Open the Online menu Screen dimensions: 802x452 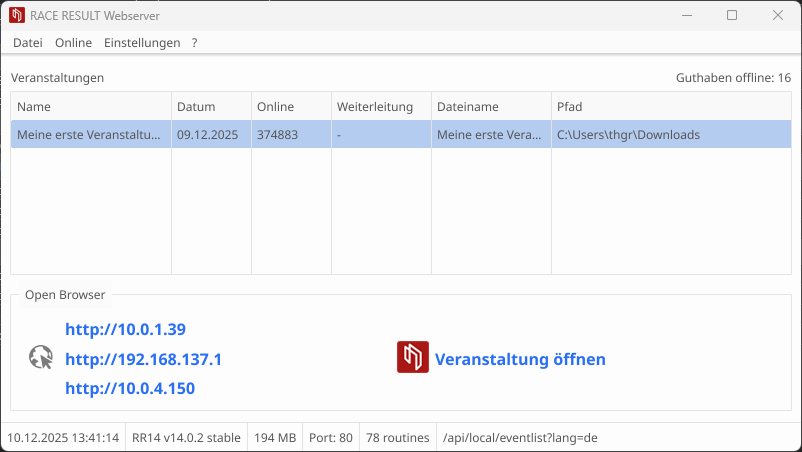(x=73, y=43)
